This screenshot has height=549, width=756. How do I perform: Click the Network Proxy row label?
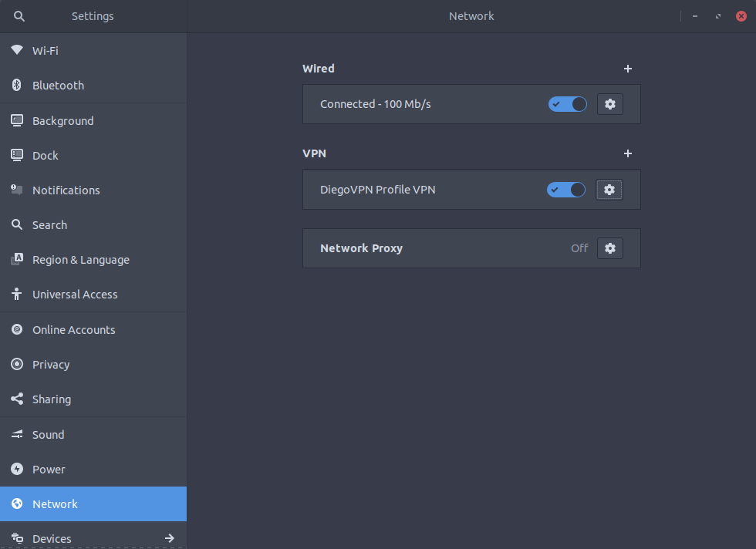pos(361,248)
